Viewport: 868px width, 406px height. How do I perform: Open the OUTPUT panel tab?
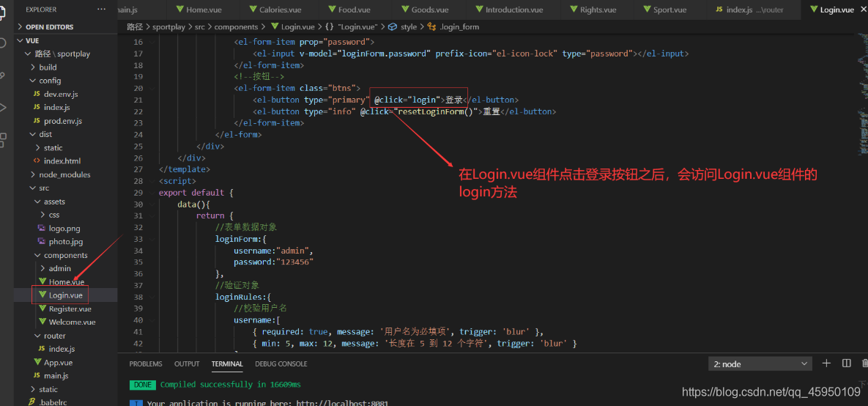coord(187,364)
